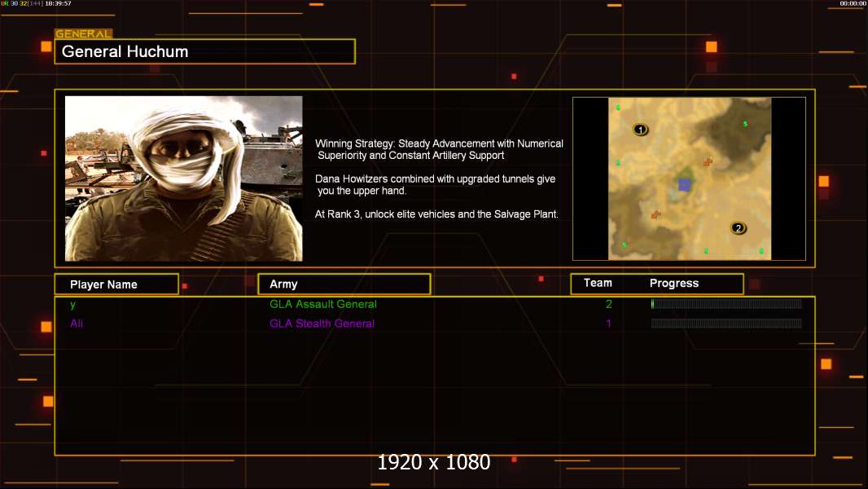
Task: Click the Player Name column header
Action: coord(116,284)
